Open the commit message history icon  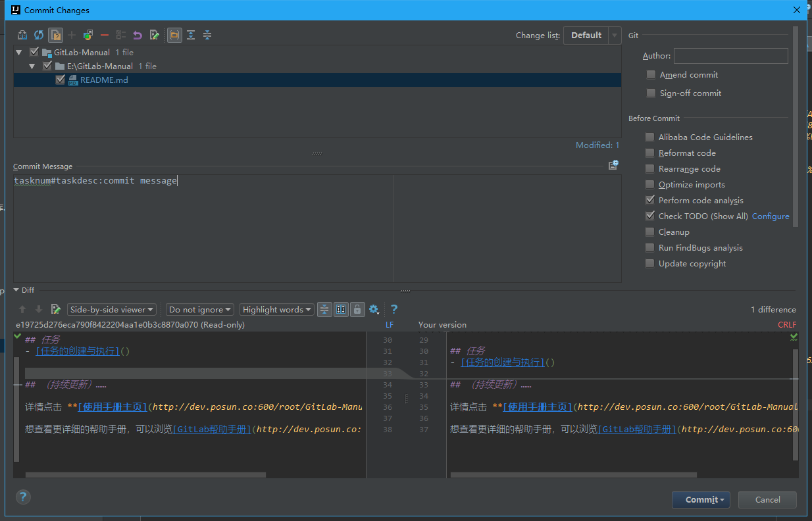click(x=613, y=165)
